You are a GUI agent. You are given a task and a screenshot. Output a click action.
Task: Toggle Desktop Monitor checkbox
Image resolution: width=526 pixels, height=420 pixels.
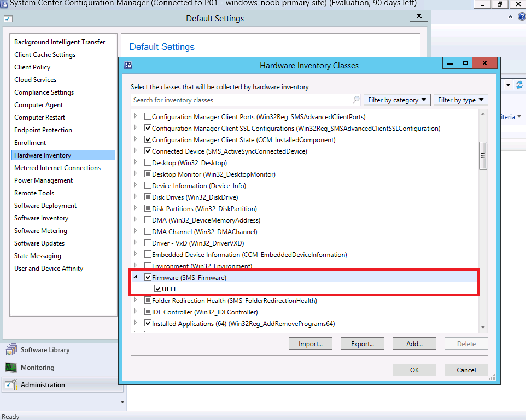click(x=148, y=174)
